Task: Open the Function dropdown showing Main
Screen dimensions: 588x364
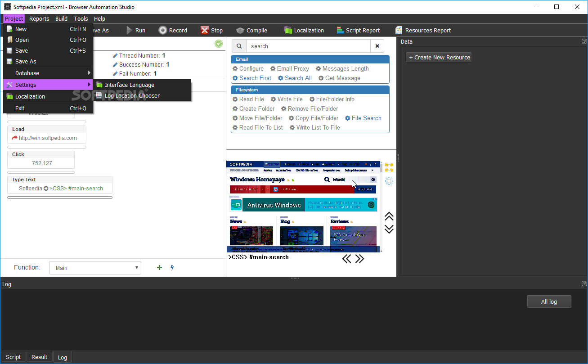Action: coord(95,268)
